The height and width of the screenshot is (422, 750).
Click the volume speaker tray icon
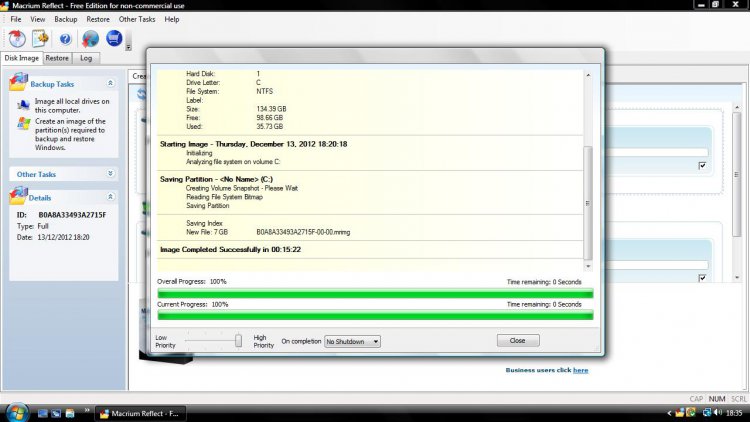point(718,412)
